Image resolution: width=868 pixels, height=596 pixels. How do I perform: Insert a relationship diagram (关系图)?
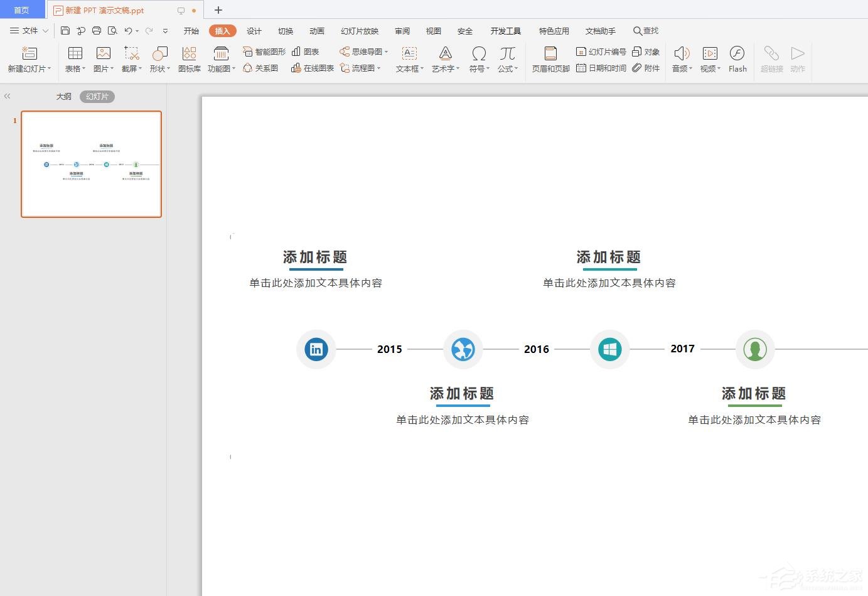point(261,68)
